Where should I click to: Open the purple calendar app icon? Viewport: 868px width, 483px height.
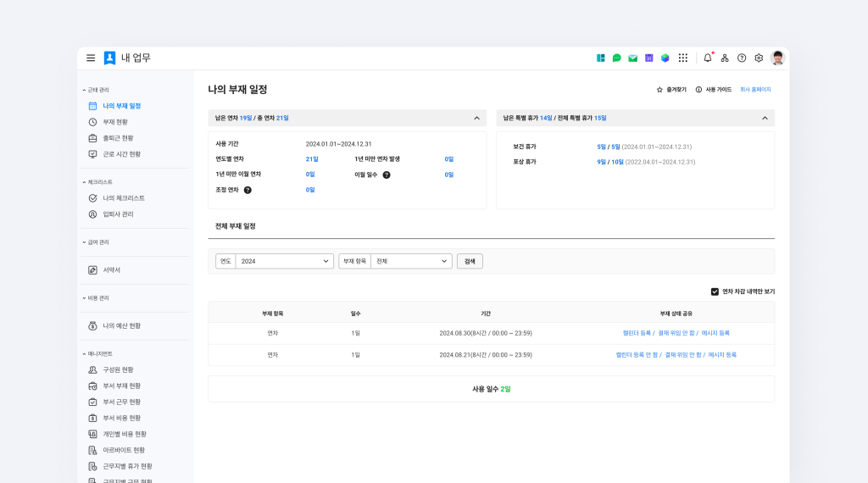648,58
